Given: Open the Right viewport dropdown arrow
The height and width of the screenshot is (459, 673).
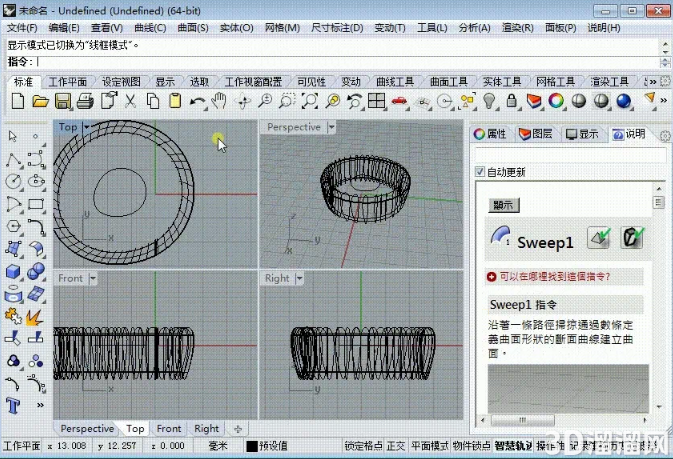Looking at the screenshot, I should (299, 278).
